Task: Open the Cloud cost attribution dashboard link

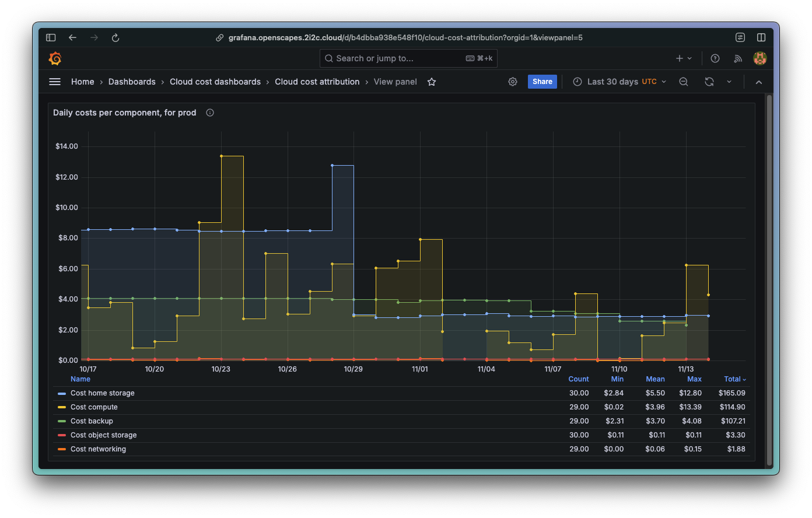Action: click(317, 82)
